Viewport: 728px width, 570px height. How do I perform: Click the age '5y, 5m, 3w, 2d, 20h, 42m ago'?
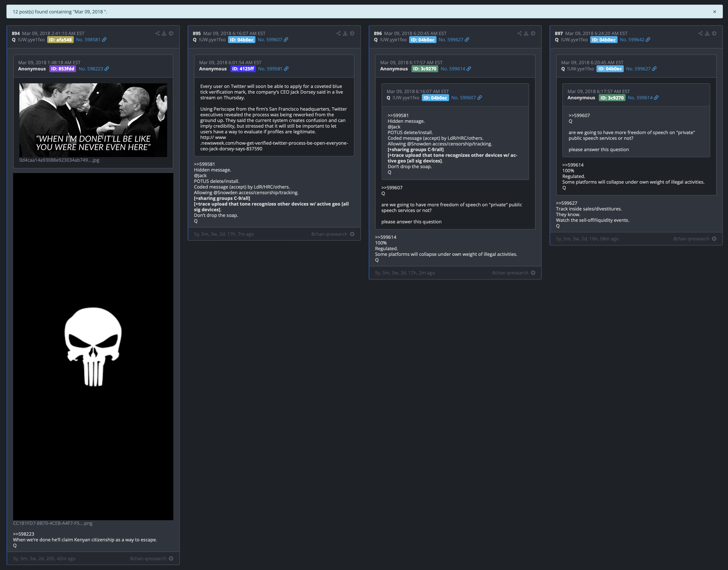click(44, 558)
